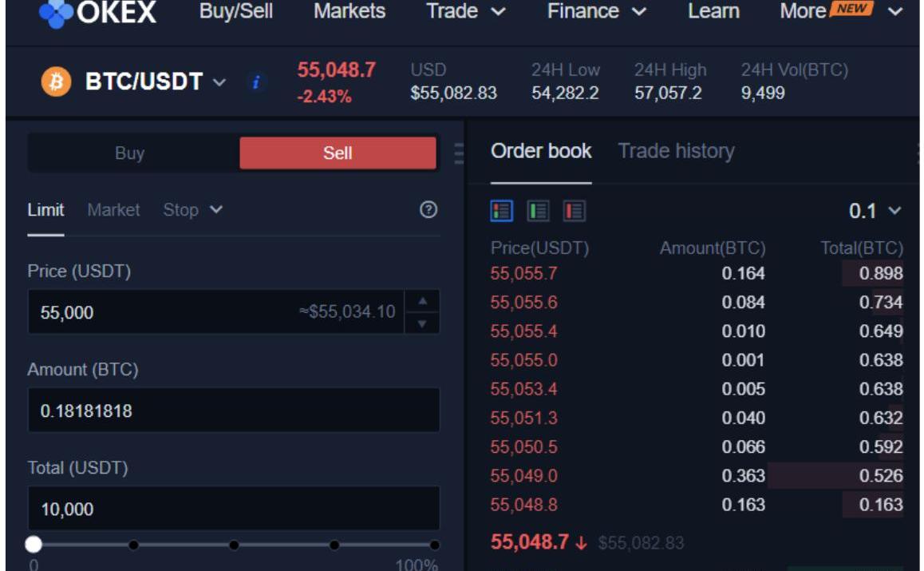Screen dimensions: 924x571
Task: Set amount slider to the 50% mark
Action: pyautogui.click(x=234, y=545)
